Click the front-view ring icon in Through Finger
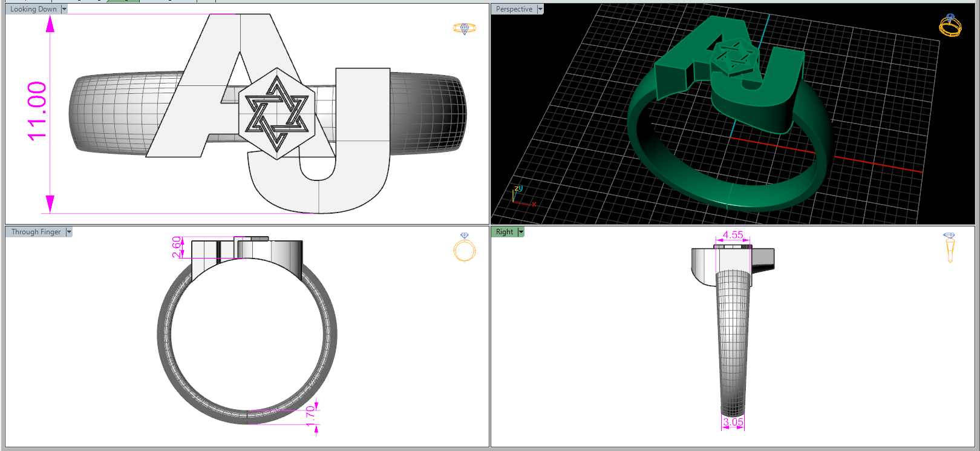 coord(465,247)
